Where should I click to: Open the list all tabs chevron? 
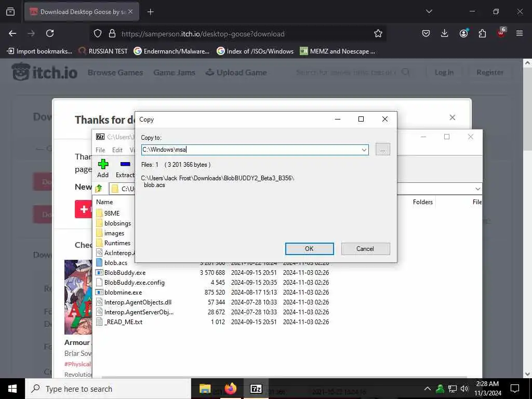(x=429, y=11)
